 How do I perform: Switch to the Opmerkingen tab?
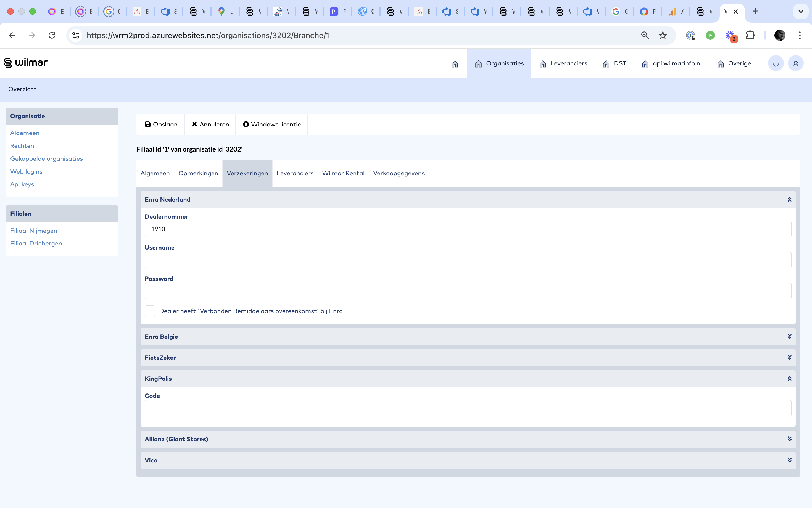pos(198,173)
